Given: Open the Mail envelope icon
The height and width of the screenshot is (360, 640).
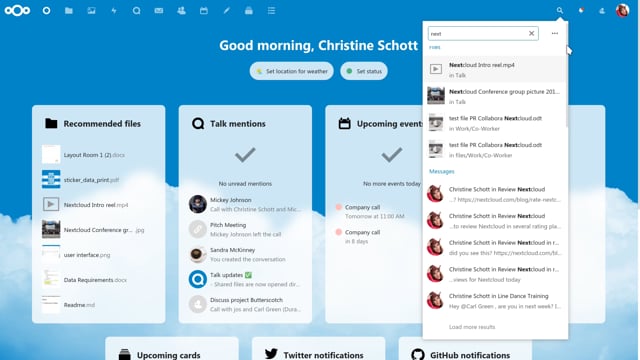Looking at the screenshot, I should 159,11.
